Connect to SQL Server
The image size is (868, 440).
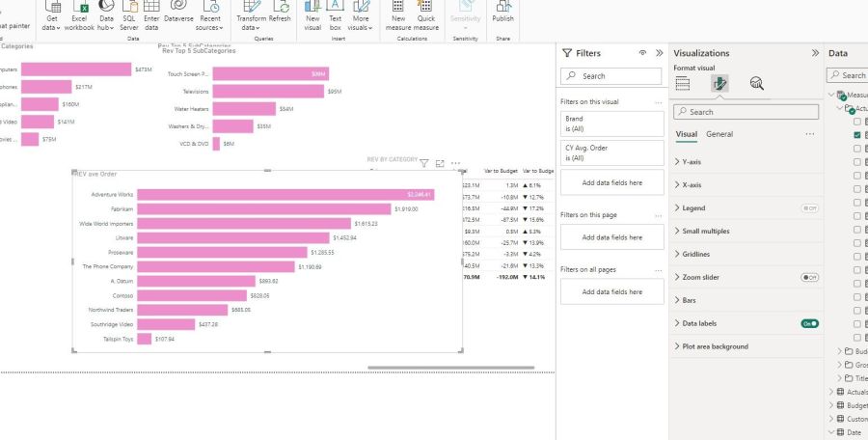tap(129, 15)
